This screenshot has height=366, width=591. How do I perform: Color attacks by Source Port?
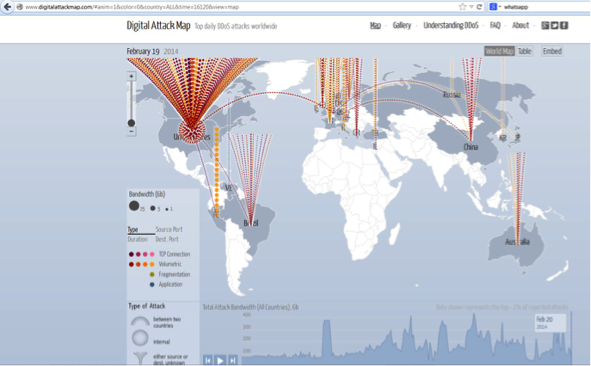coord(169,229)
